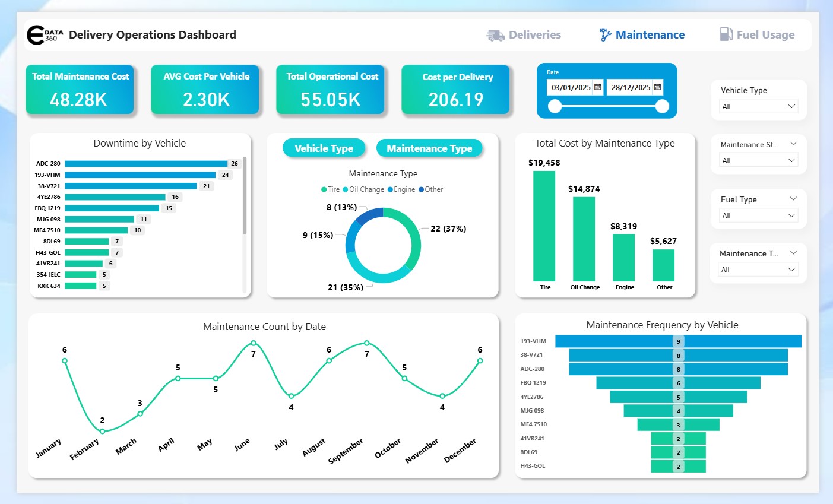Click the right date slider handle
This screenshot has width=833, height=504.
click(x=662, y=106)
